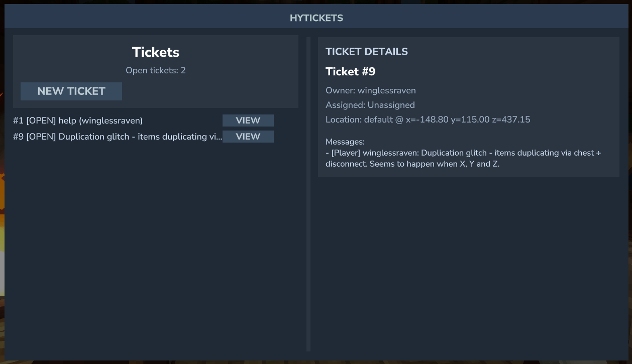Click the "Owner: winglessraven" line

[x=371, y=91]
